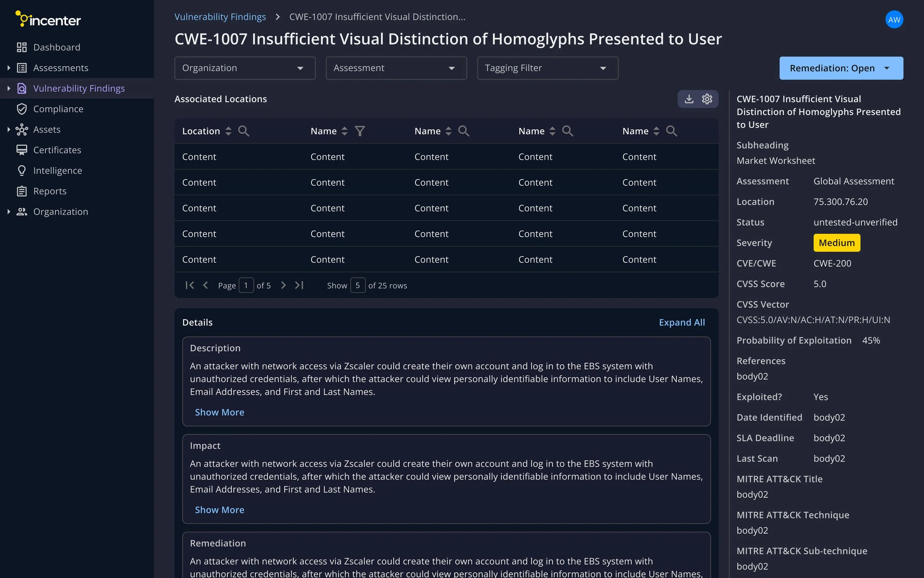
Task: Open the Organization filter dropdown
Action: (x=244, y=68)
